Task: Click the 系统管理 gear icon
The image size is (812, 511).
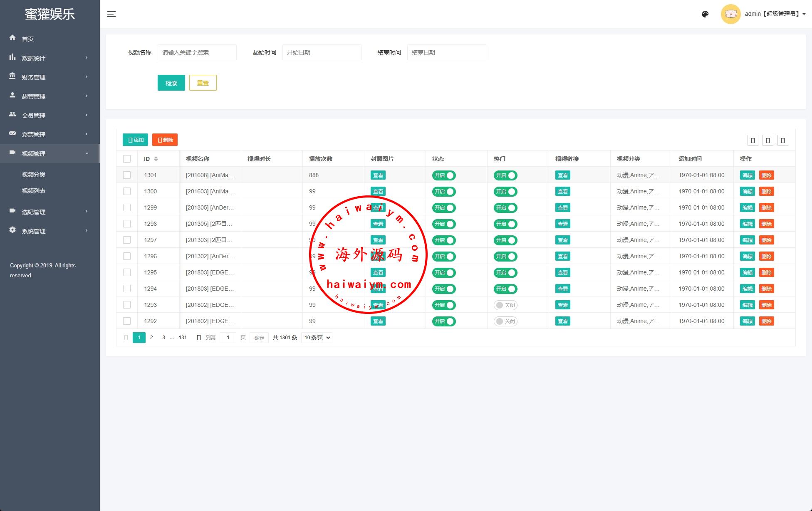Action: (12, 230)
